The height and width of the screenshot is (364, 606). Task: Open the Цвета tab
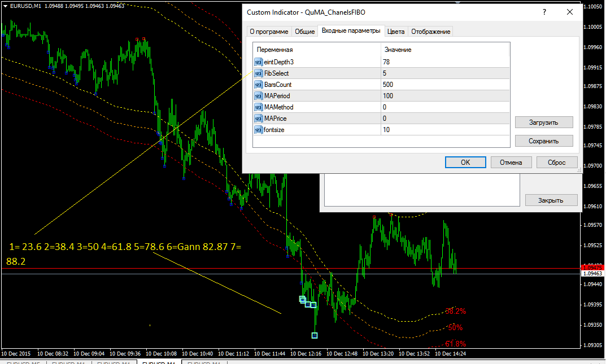point(396,32)
